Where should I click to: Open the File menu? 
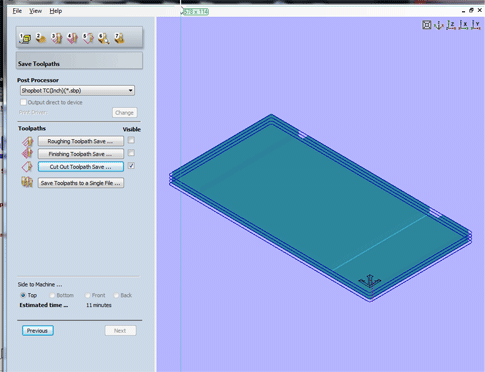17,11
